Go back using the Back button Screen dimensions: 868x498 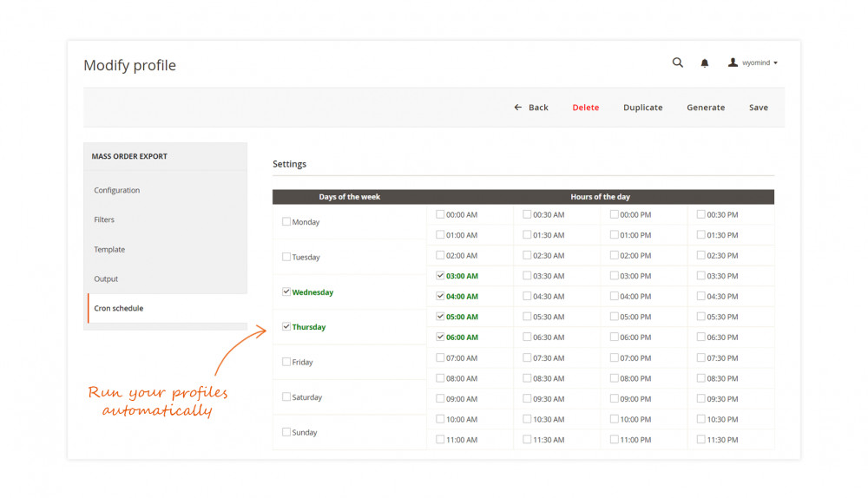531,108
